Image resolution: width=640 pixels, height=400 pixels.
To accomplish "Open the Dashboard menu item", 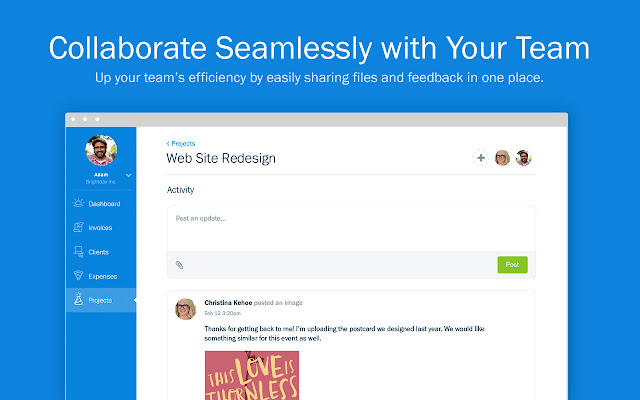I will click(104, 204).
